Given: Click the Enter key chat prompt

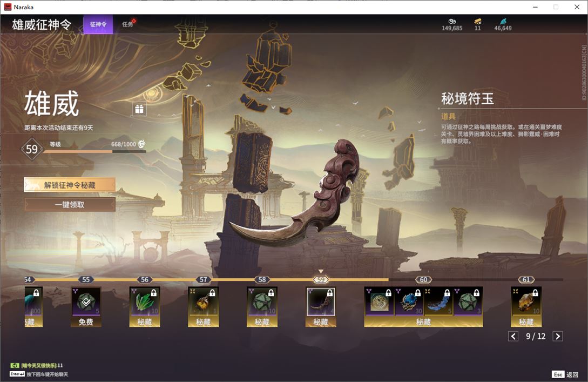Looking at the screenshot, I should pyautogui.click(x=39, y=374).
